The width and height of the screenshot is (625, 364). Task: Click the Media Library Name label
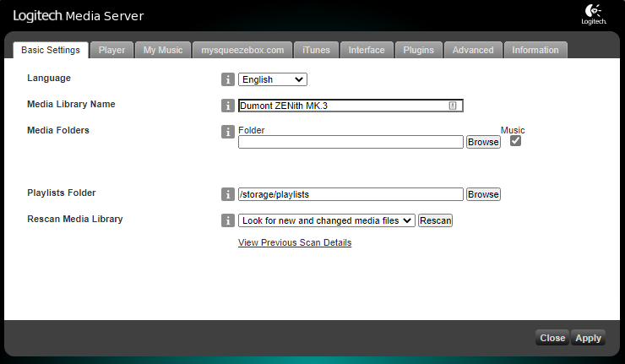pos(71,104)
